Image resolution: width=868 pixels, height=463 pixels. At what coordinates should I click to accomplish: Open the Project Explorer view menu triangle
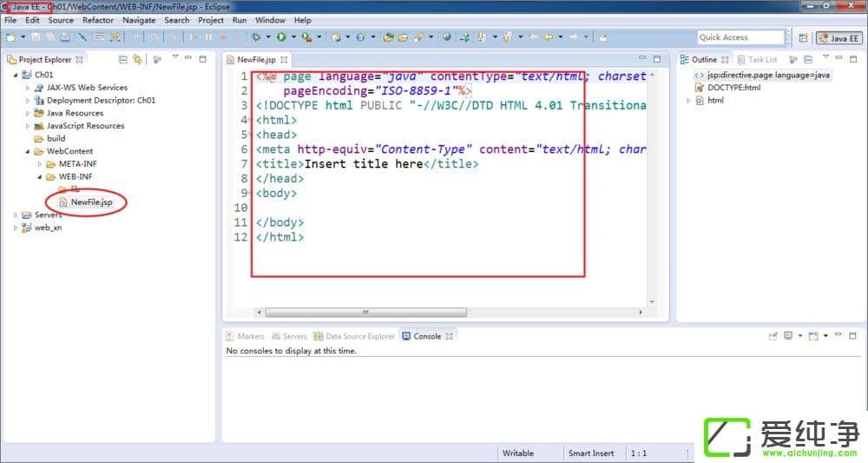click(174, 59)
